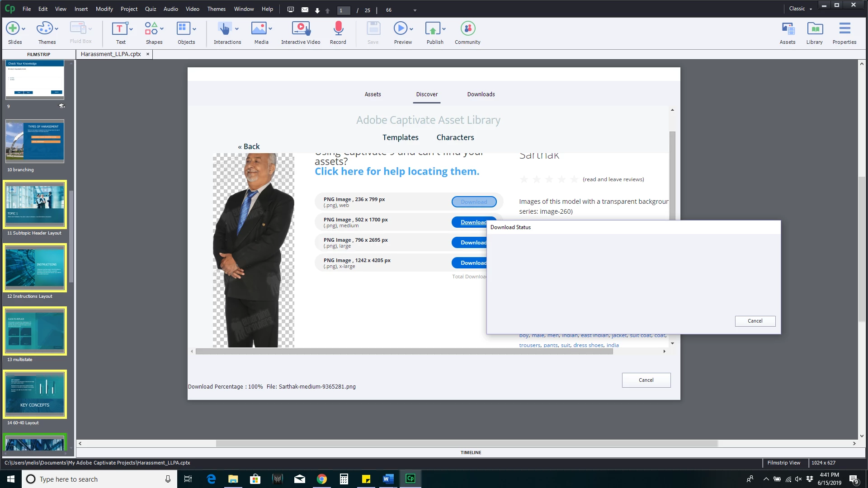Image resolution: width=868 pixels, height=488 pixels.
Task: Click the Record microphone icon
Action: (x=338, y=28)
